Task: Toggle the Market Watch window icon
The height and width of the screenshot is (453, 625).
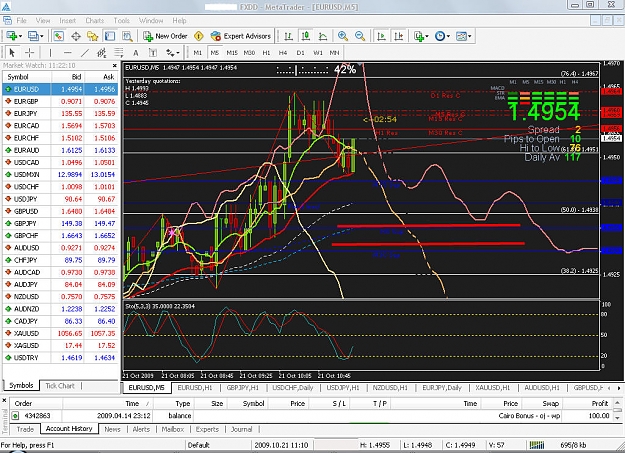Action: [59, 36]
